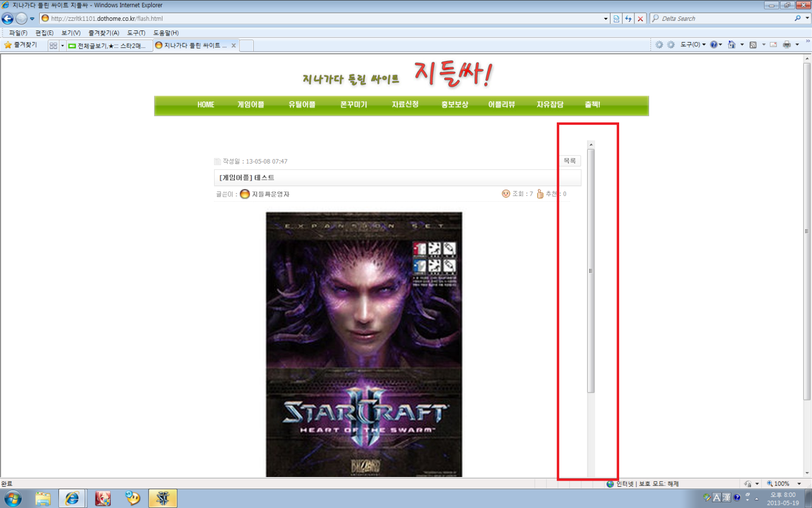This screenshot has width=812, height=508.
Task: Click the StarCraft II Heart of the Swarm image
Action: 364,344
